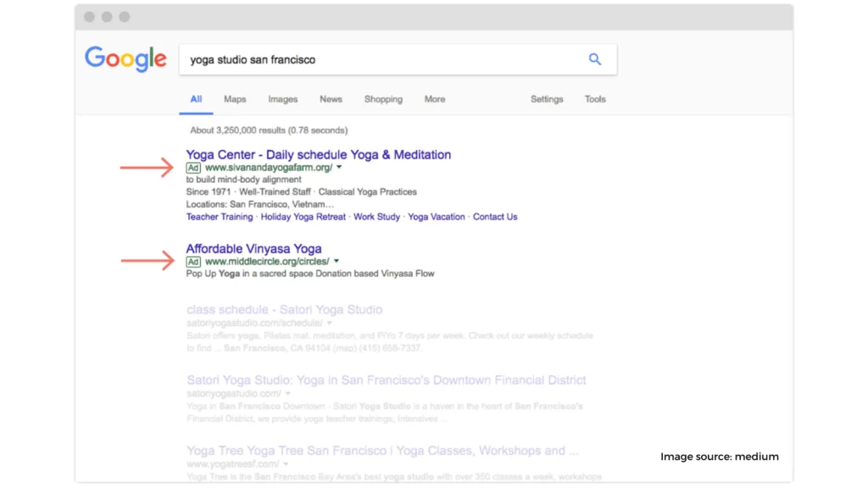Open Satori Yoga Studio Downtown Financial District result
The image size is (868, 488).
pyautogui.click(x=387, y=380)
